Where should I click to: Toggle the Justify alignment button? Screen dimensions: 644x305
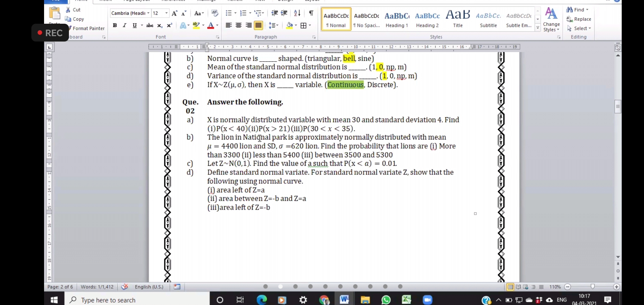pyautogui.click(x=258, y=25)
